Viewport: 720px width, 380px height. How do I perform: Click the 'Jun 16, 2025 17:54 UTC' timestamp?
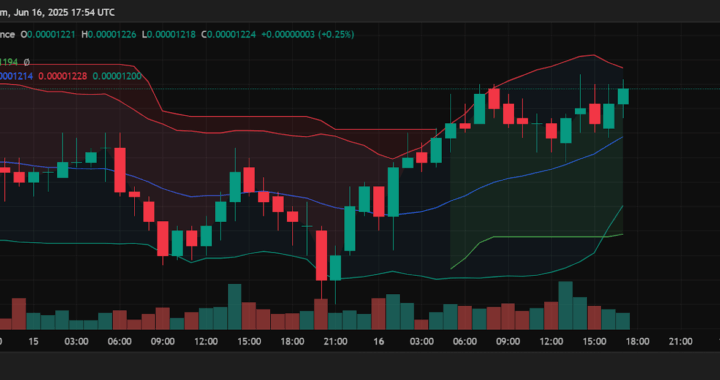click(x=64, y=12)
